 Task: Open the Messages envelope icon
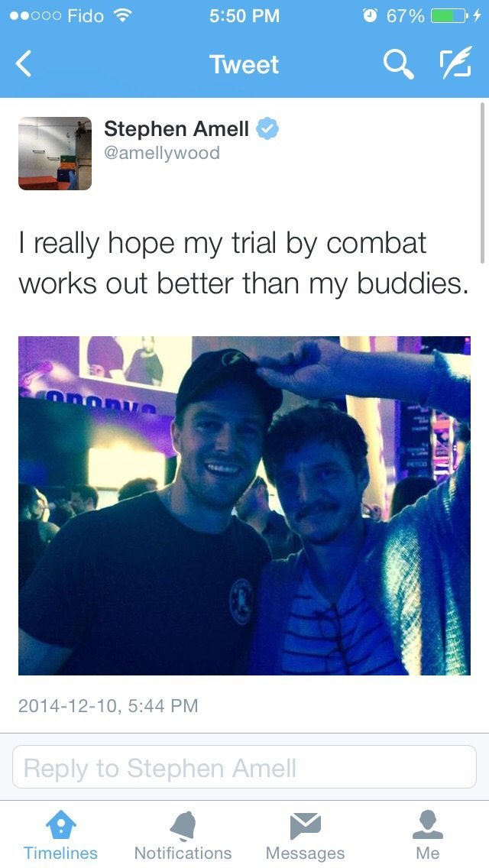pyautogui.click(x=305, y=825)
